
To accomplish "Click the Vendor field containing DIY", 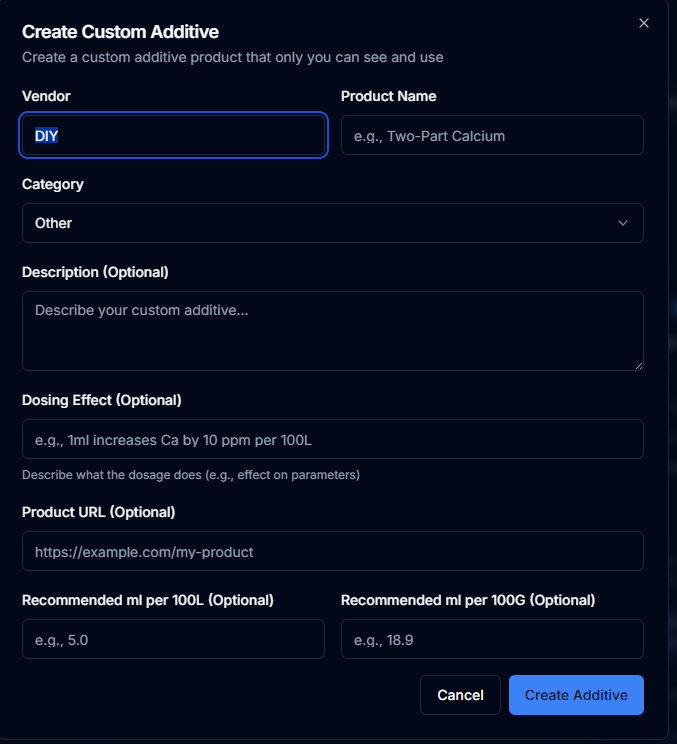I will 174,135.
